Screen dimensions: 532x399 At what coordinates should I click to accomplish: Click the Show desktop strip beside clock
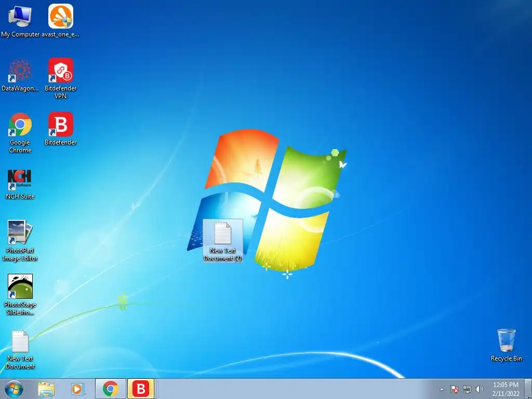(528, 389)
